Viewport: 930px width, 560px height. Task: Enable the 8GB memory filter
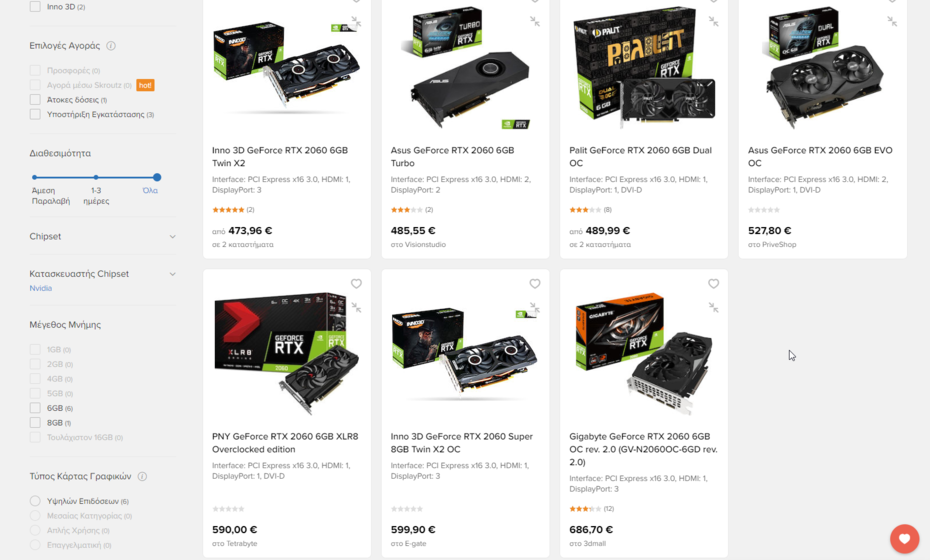[x=35, y=422]
